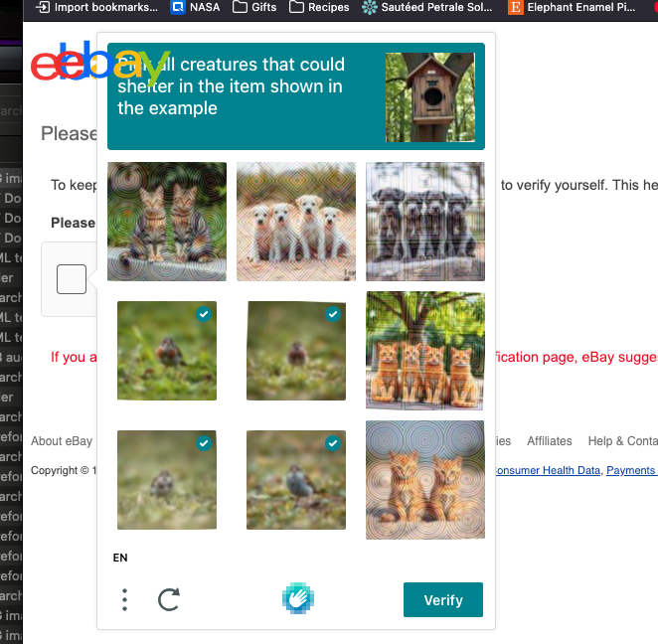Click the eBay logo

[x=99, y=62]
